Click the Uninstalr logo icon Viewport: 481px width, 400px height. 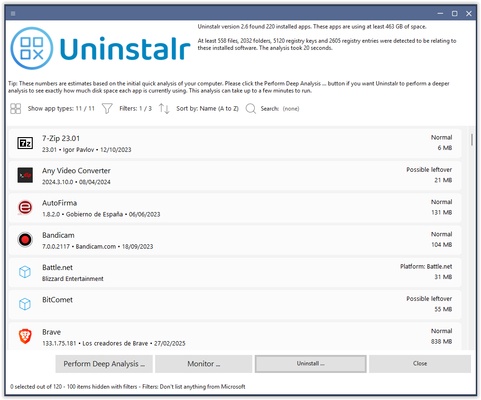(x=32, y=49)
